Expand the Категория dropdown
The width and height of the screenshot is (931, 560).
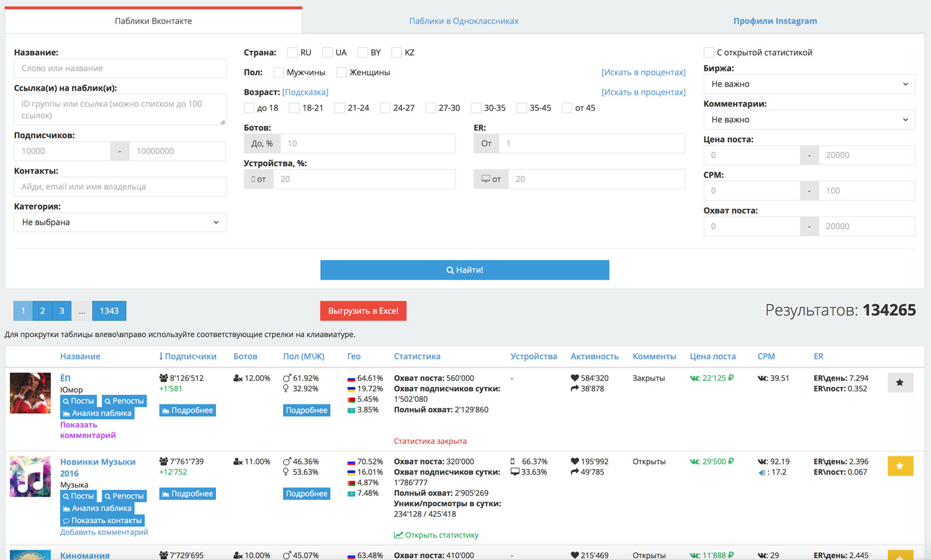click(120, 222)
